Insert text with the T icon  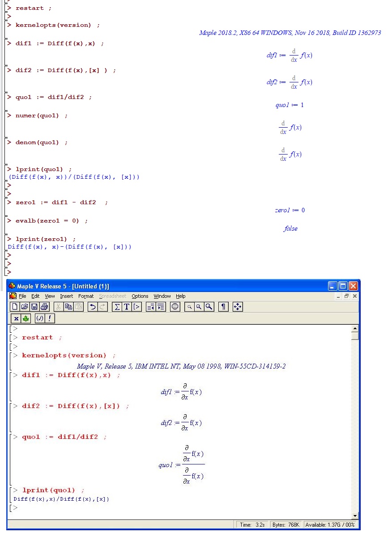[x=127, y=307]
